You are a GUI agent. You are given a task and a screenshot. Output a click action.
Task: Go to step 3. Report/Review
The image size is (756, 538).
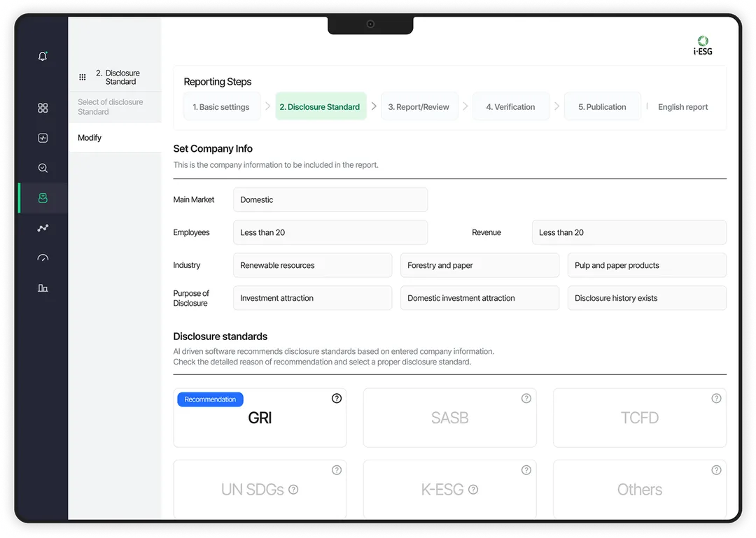point(419,106)
